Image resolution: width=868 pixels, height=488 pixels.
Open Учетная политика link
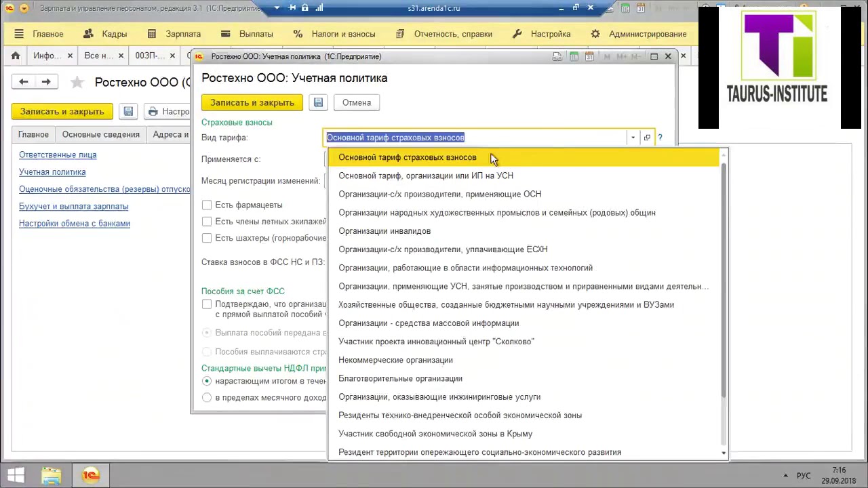click(x=52, y=172)
